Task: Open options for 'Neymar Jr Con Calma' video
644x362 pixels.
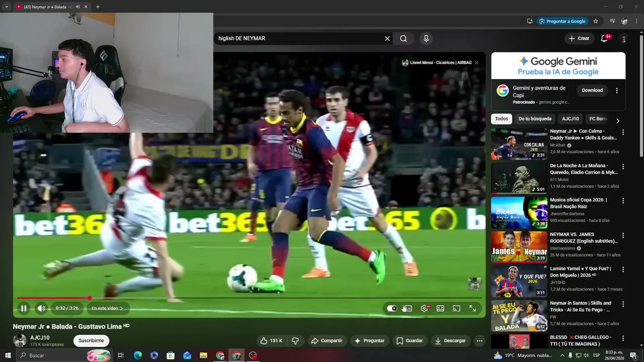Action: tap(623, 132)
